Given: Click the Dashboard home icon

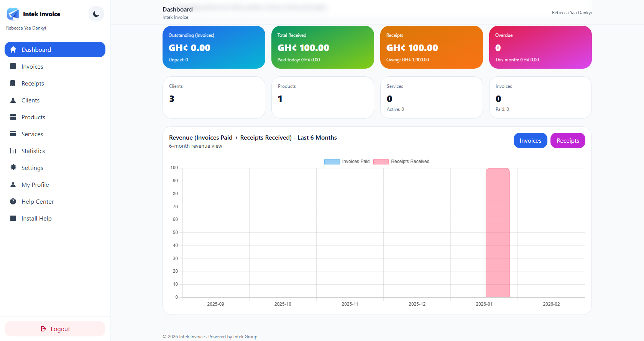Looking at the screenshot, I should (13, 49).
